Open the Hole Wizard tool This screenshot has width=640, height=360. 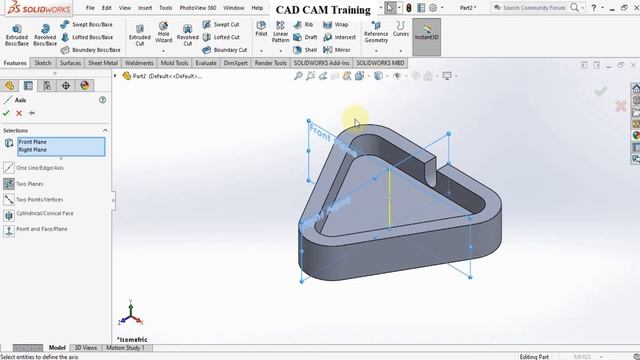pyautogui.click(x=163, y=33)
